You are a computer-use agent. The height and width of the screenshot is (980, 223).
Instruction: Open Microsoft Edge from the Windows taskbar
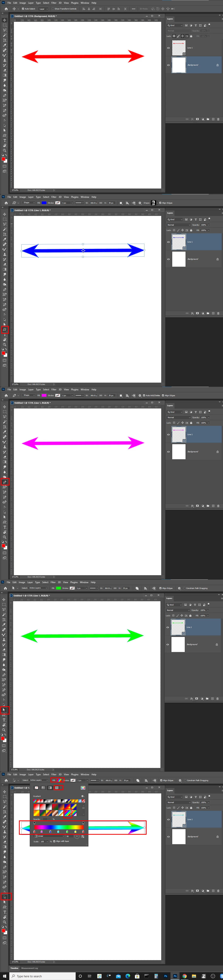(127, 976)
